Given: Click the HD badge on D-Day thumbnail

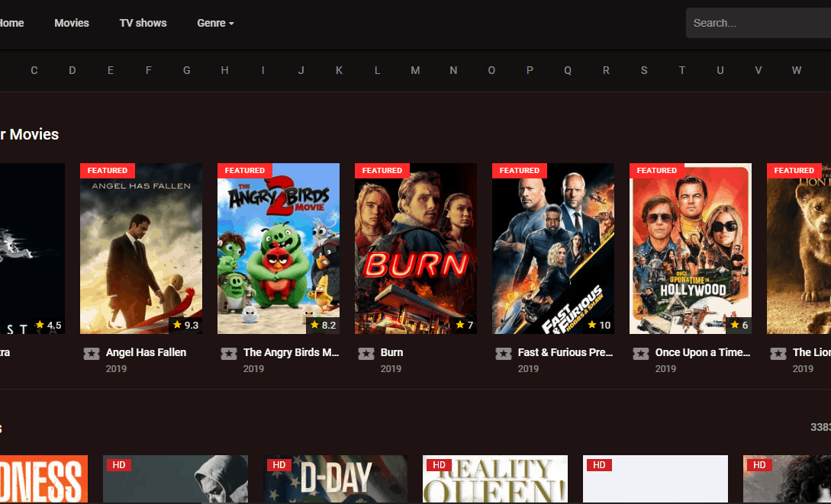Looking at the screenshot, I should pos(279,465).
